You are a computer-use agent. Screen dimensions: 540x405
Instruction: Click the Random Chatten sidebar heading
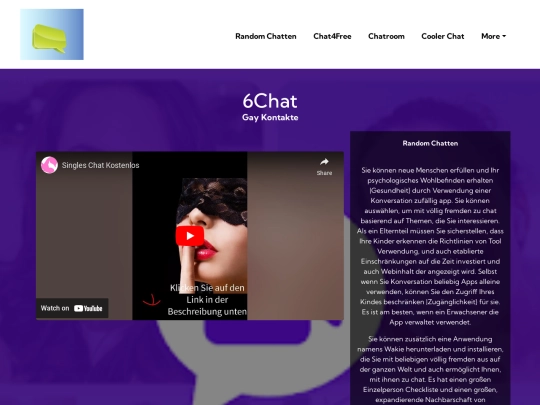[430, 143]
